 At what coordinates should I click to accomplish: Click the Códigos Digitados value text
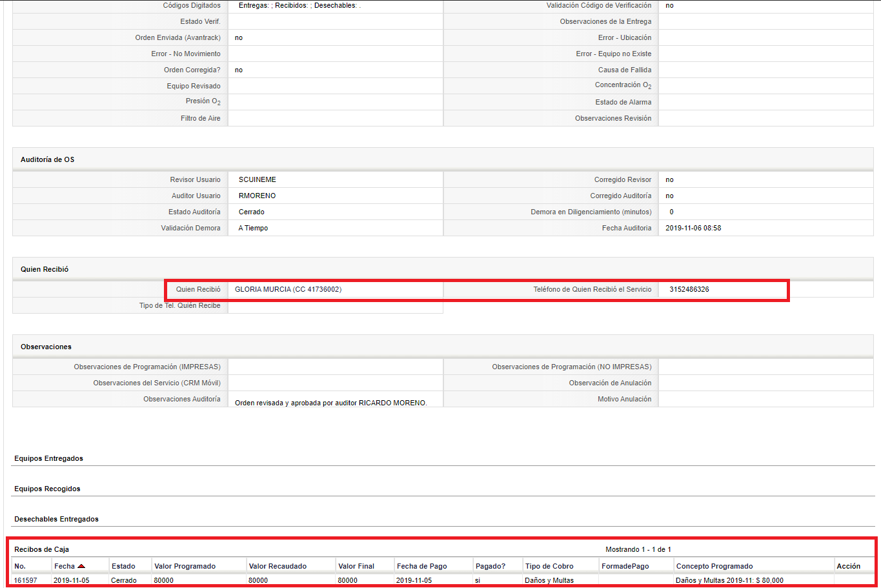pos(299,5)
